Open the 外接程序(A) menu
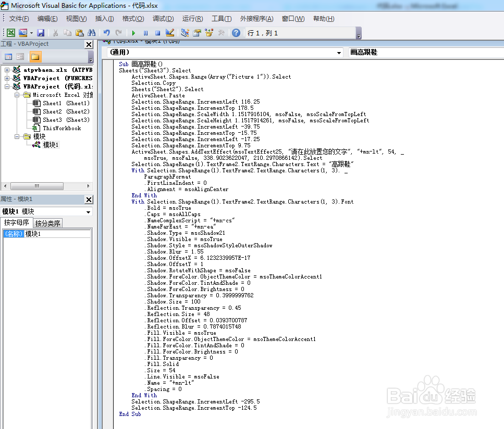Viewport: 504px width, 429px height. tap(256, 19)
